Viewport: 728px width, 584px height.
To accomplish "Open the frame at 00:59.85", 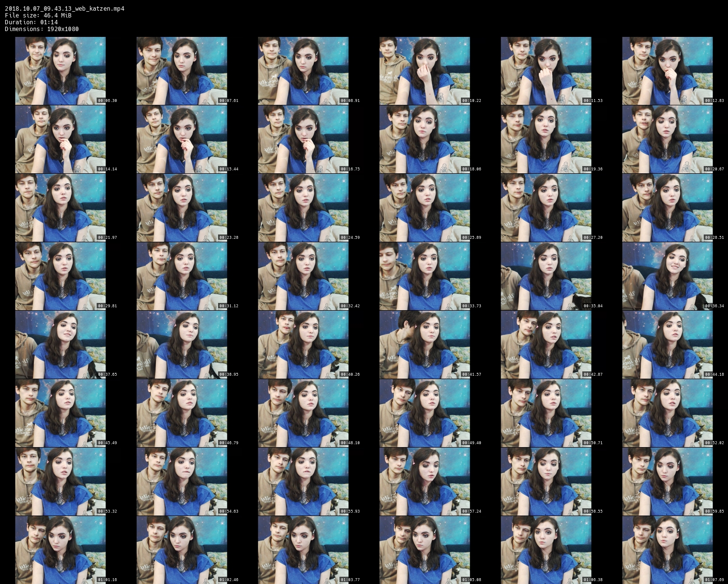I will [x=667, y=482].
